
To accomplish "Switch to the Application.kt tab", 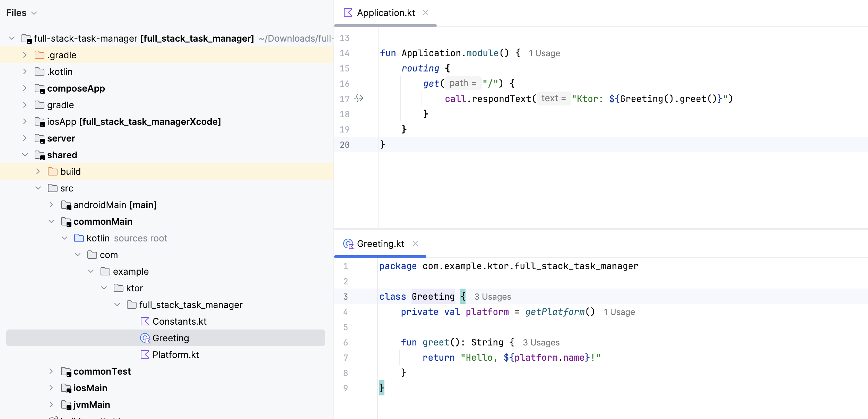I will (x=386, y=12).
